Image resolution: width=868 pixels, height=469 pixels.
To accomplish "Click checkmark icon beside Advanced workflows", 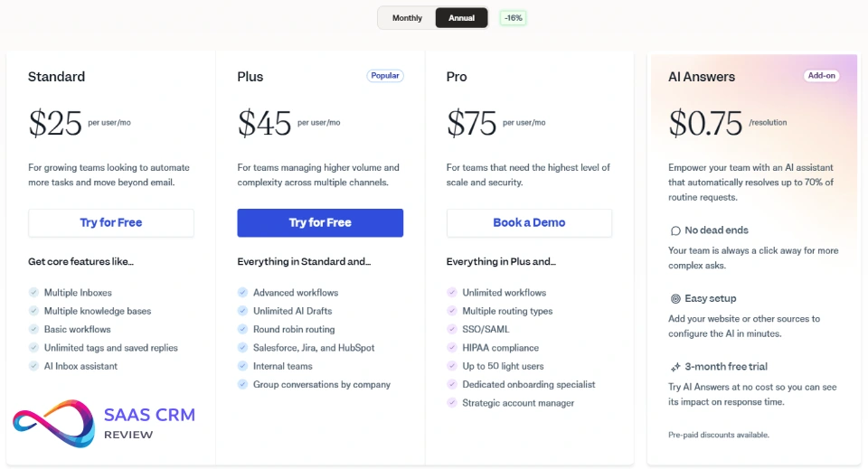I will tap(242, 293).
